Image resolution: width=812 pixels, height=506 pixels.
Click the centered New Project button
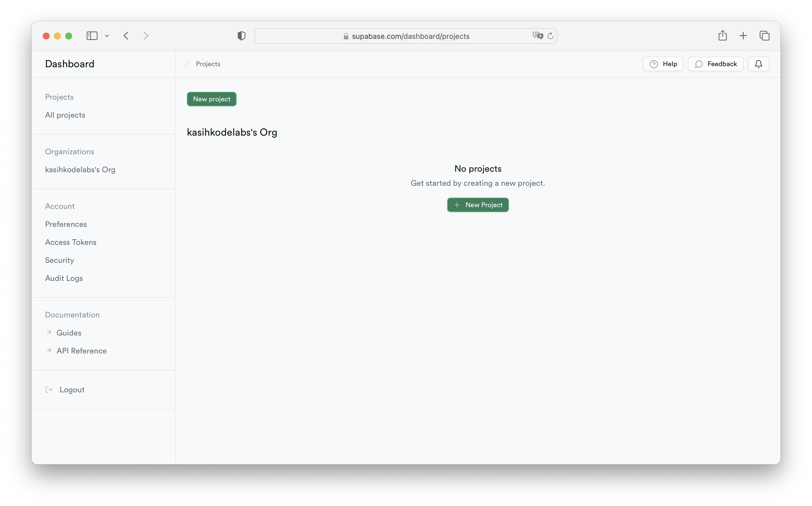tap(478, 205)
